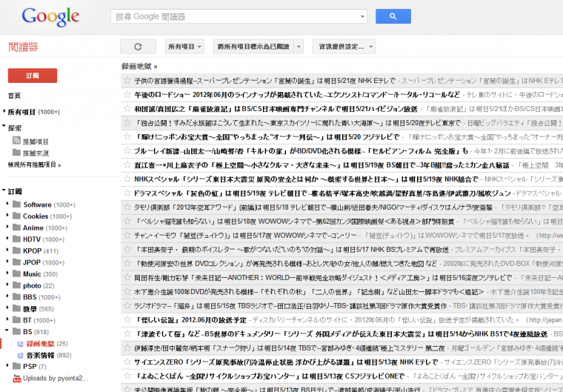Collapse the 探索 section
563x392 pixels.
(x=4, y=127)
